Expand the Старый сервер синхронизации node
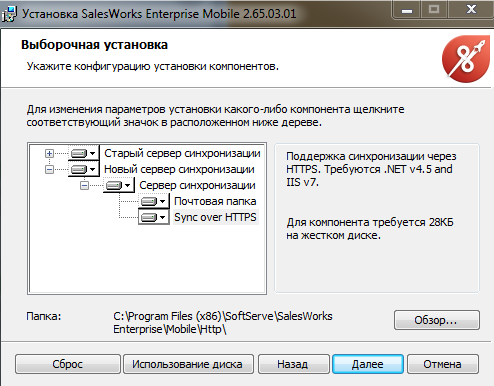Image resolution: width=494 pixels, height=386 pixels. point(49,153)
